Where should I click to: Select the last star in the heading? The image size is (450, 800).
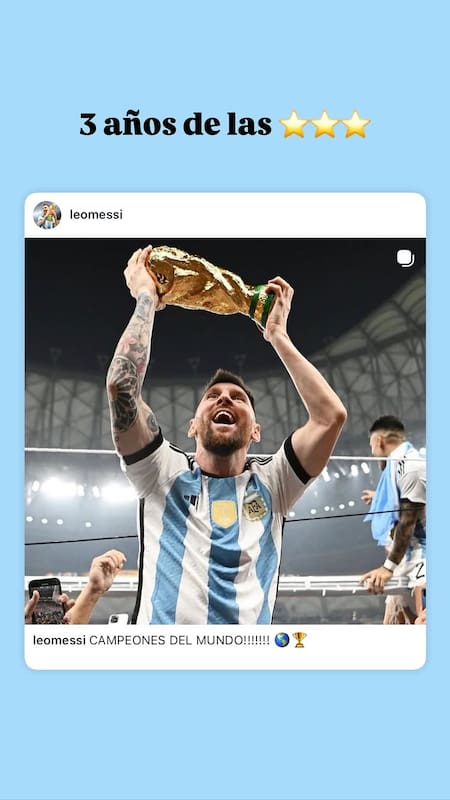tap(356, 124)
